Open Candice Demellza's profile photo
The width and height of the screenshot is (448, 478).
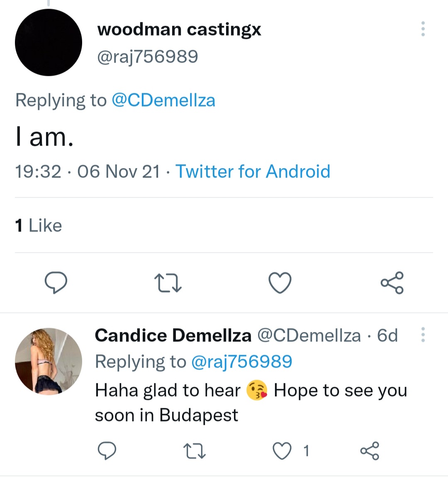coord(49,361)
